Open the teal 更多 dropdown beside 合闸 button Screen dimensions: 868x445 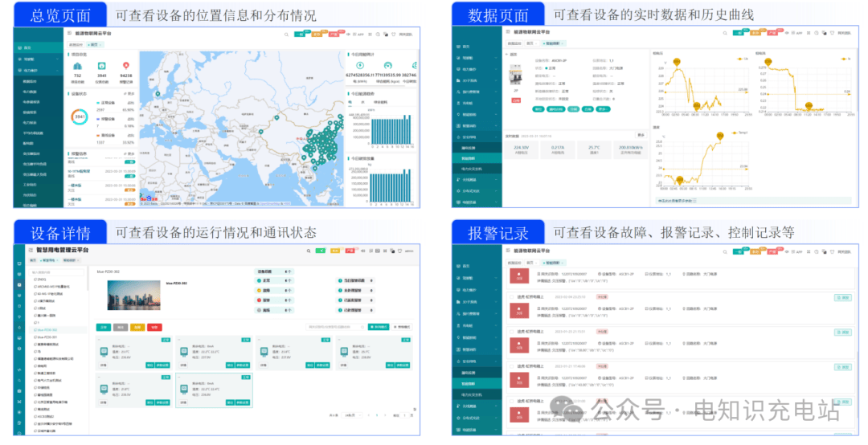point(603,109)
